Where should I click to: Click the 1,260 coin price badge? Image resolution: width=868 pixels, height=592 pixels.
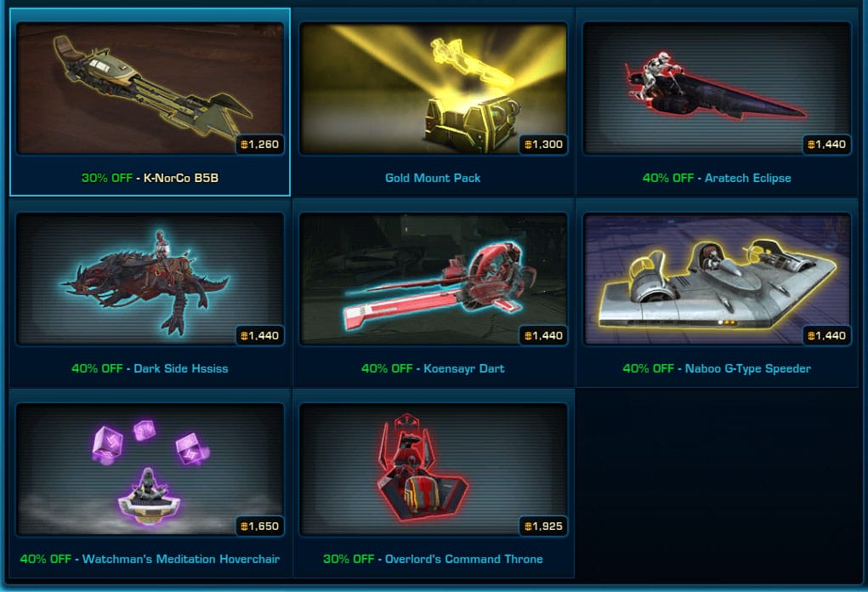pos(259,145)
